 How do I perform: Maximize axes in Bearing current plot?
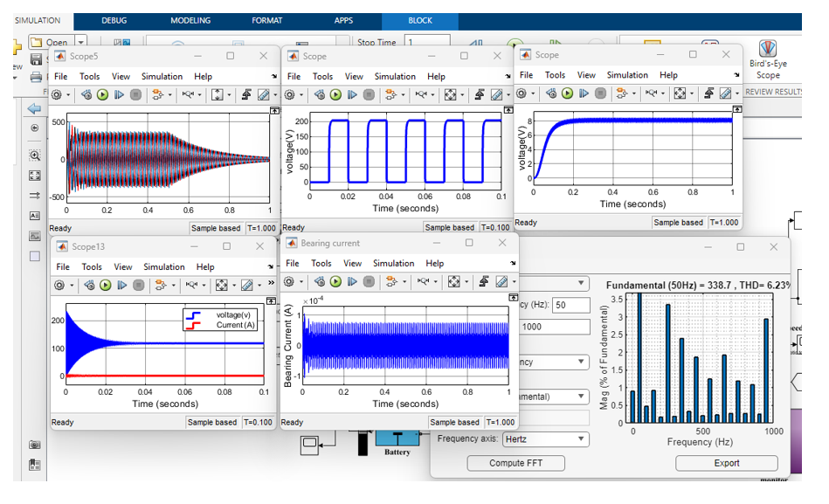pos(513,298)
